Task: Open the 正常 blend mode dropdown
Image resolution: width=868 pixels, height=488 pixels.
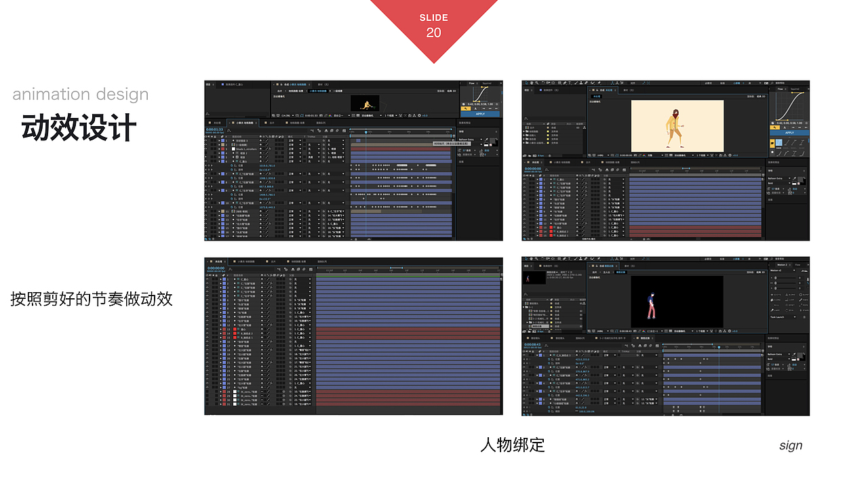Action: (294, 140)
